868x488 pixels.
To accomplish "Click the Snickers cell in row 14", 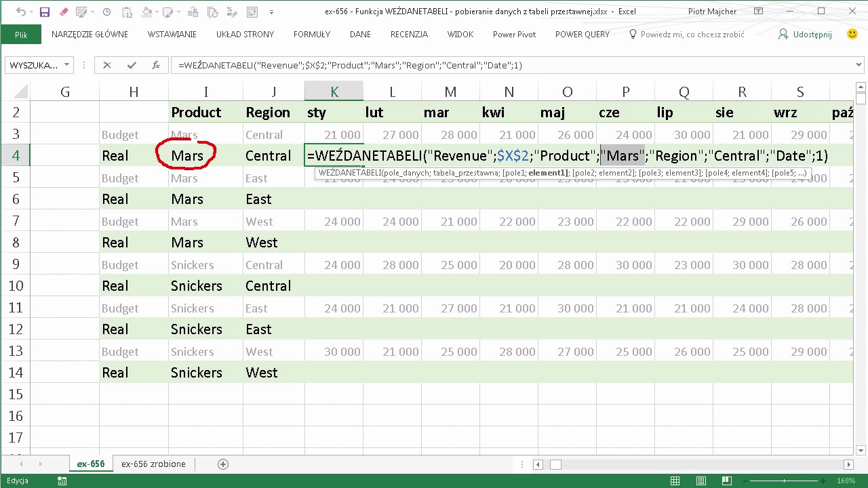I will click(x=206, y=373).
